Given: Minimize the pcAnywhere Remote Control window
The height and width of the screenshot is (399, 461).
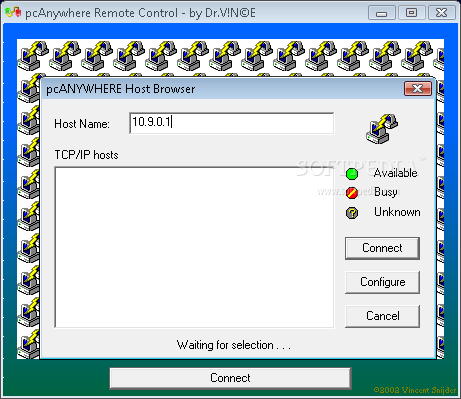Looking at the screenshot, I should point(381,13).
